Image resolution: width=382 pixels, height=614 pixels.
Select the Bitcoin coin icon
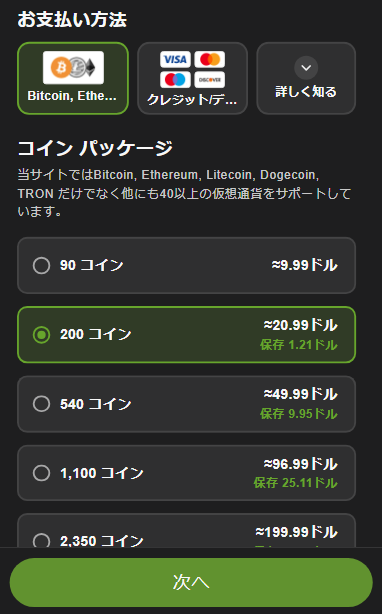point(61,67)
